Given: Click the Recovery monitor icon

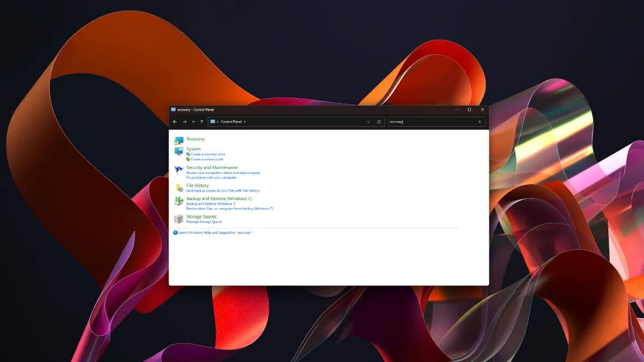Looking at the screenshot, I should (179, 141).
